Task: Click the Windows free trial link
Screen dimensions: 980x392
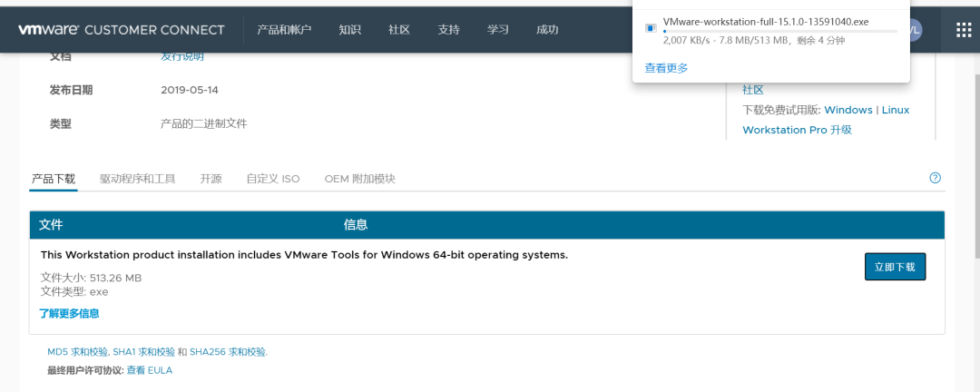Action: click(848, 110)
